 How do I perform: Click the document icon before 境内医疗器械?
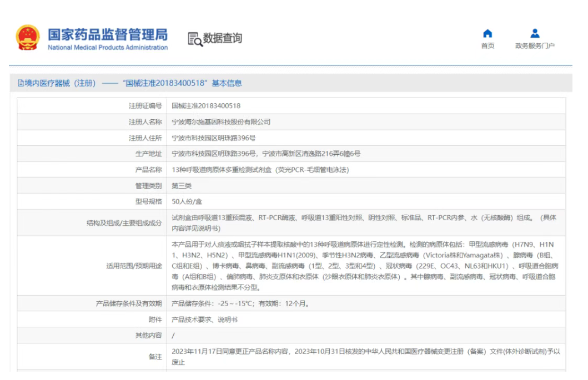(21, 83)
